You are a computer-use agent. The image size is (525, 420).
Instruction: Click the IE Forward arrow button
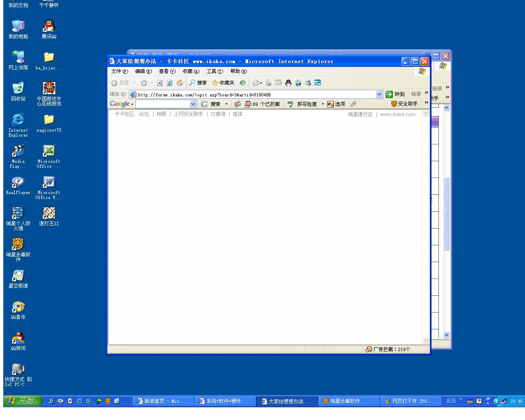[x=144, y=83]
